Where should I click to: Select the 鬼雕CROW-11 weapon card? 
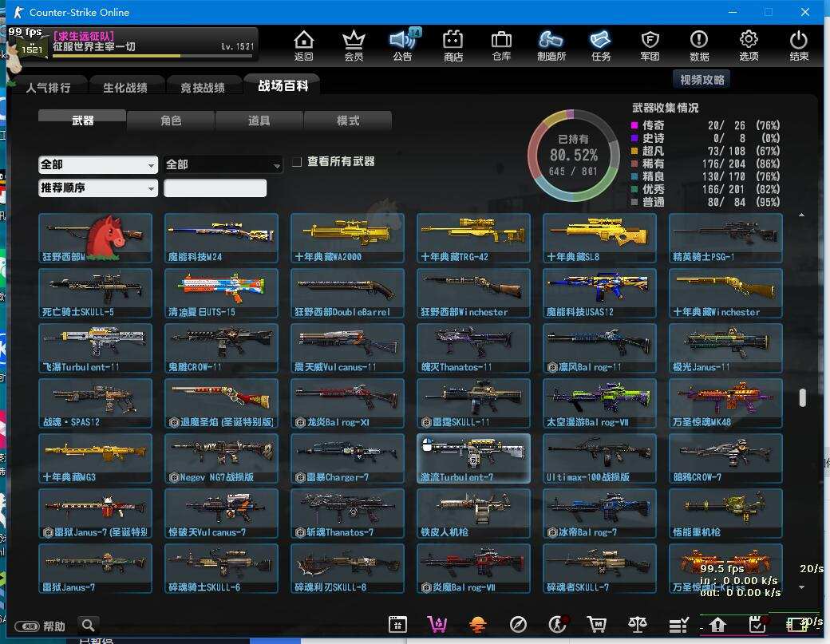pos(221,348)
